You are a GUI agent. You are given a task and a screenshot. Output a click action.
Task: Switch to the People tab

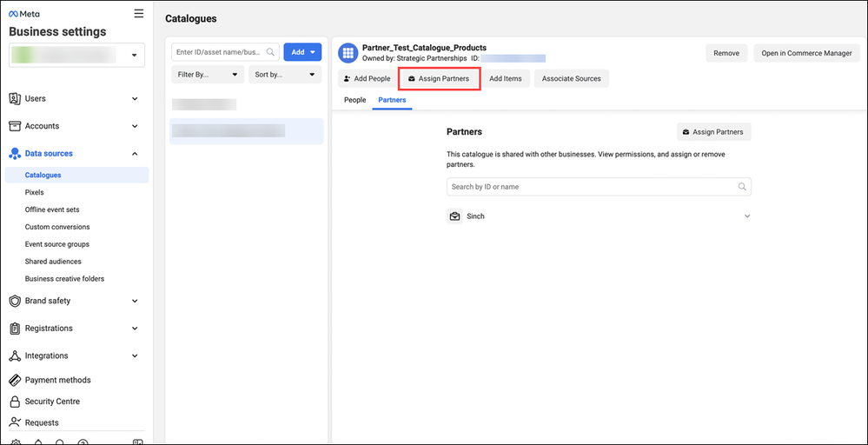[354, 100]
